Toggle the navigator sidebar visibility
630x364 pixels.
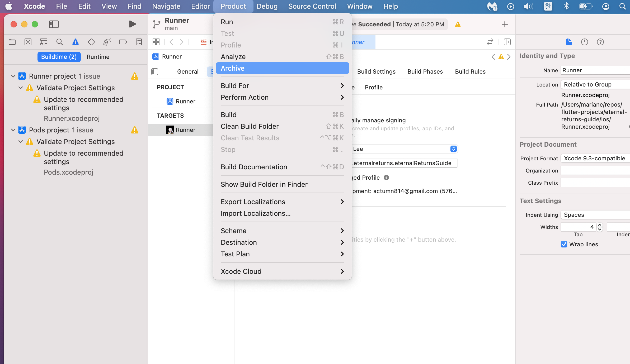[54, 24]
